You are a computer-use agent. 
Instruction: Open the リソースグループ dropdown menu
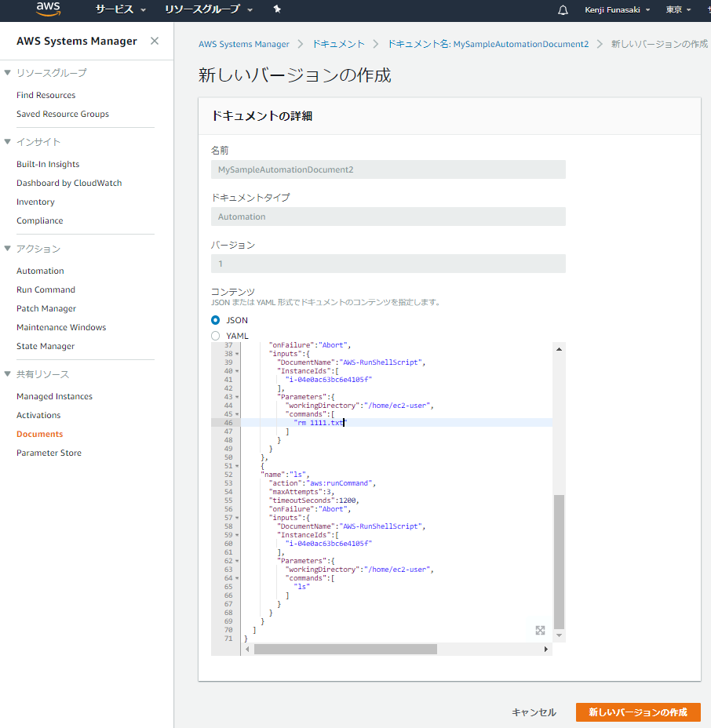click(209, 9)
